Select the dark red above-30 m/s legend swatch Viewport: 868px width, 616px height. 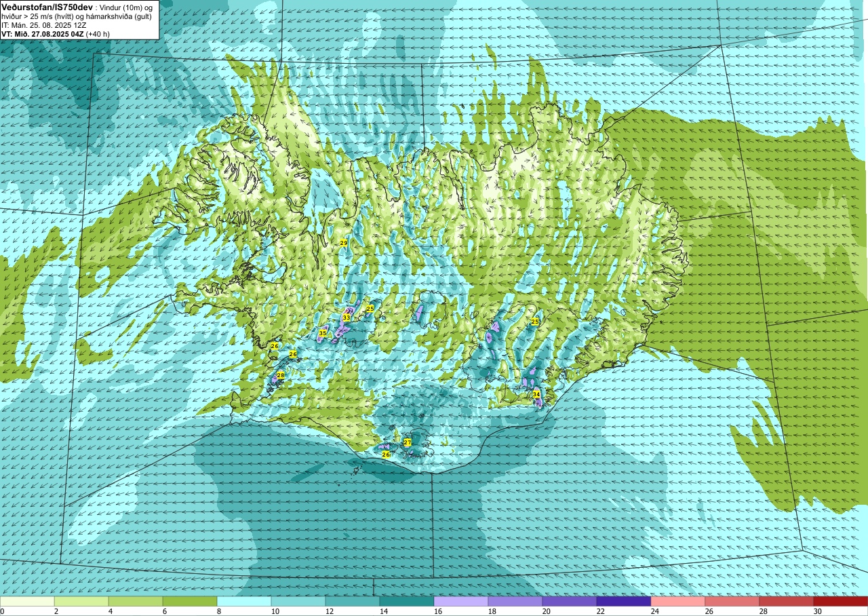pos(841,601)
